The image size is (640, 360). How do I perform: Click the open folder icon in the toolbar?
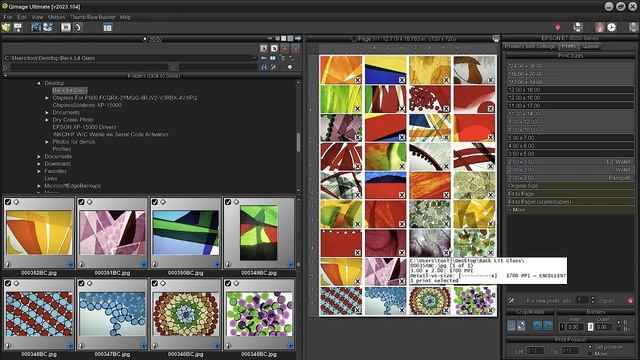pos(6,27)
